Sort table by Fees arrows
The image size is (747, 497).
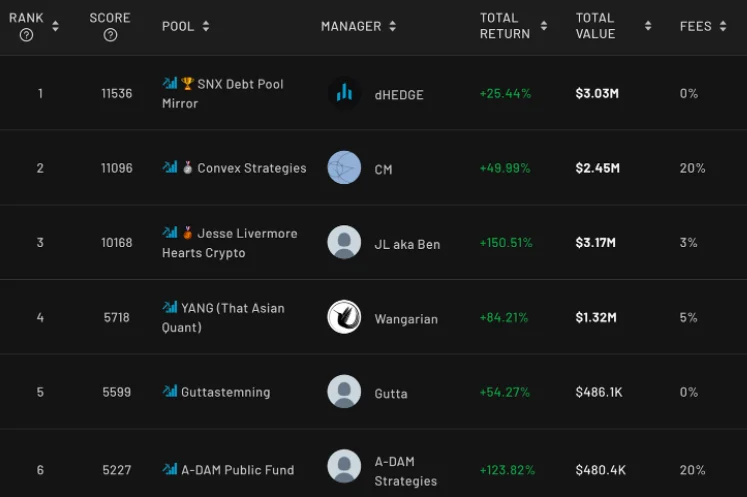click(723, 26)
